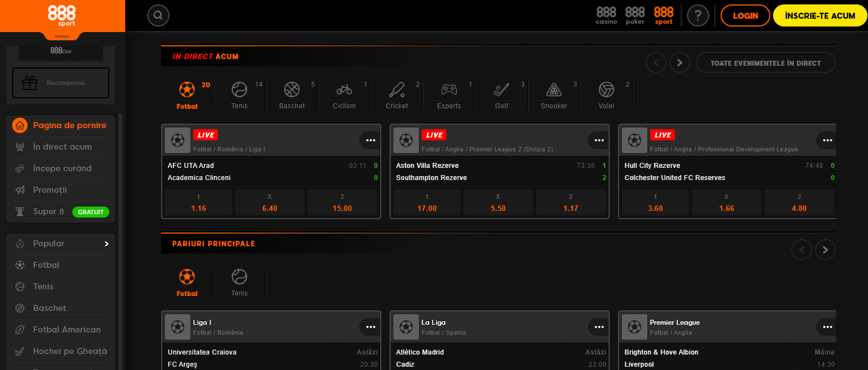The width and height of the screenshot is (868, 370).
Task: Select Tenis live sport tab
Action: (239, 95)
